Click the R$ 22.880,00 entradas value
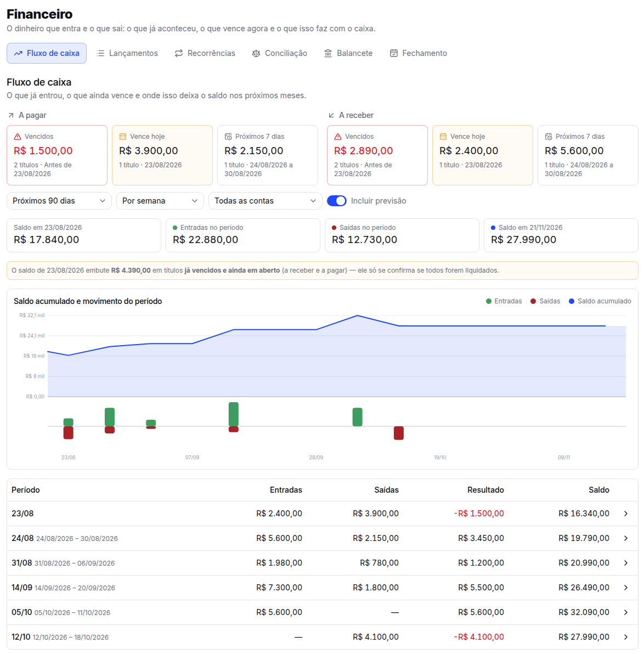 206,240
